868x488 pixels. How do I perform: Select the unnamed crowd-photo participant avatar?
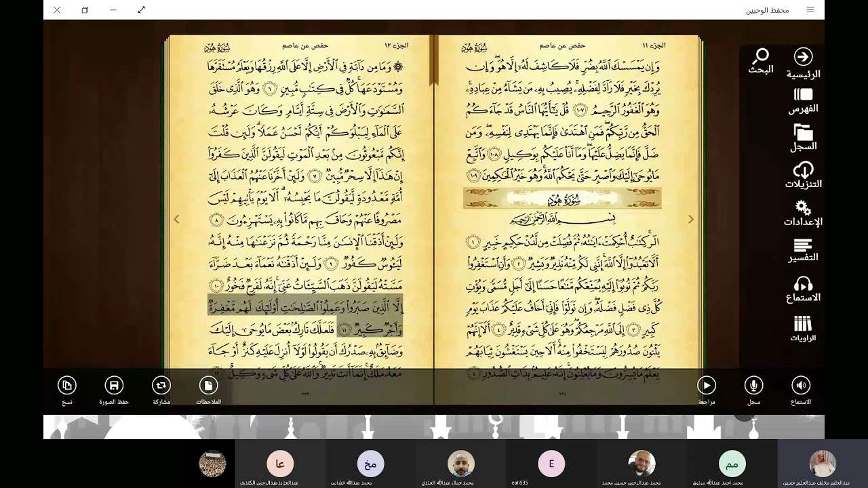pos(212,464)
